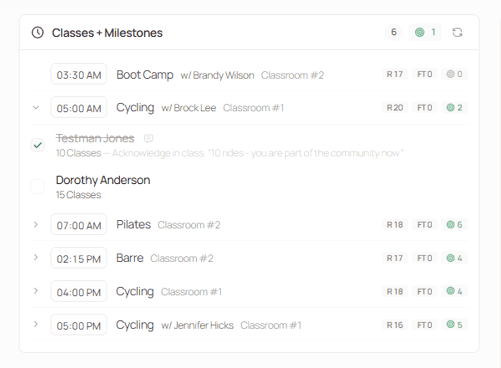Click Classroom #2 on the Pilates row
501x368 pixels.
[x=189, y=225]
